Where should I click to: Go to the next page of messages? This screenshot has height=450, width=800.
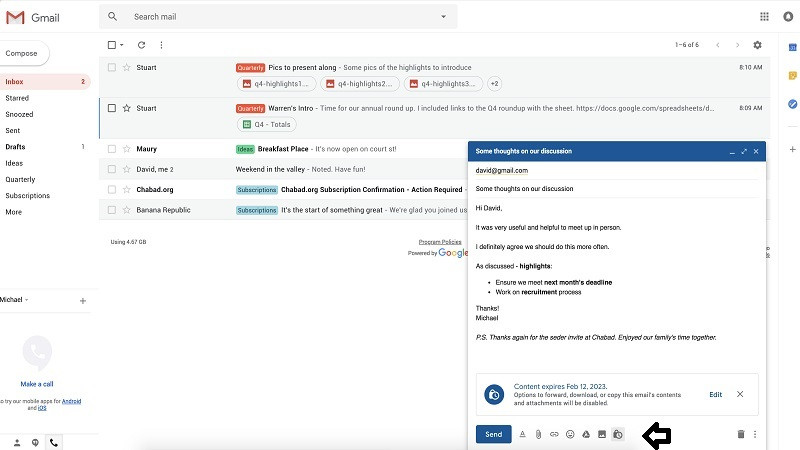click(737, 45)
